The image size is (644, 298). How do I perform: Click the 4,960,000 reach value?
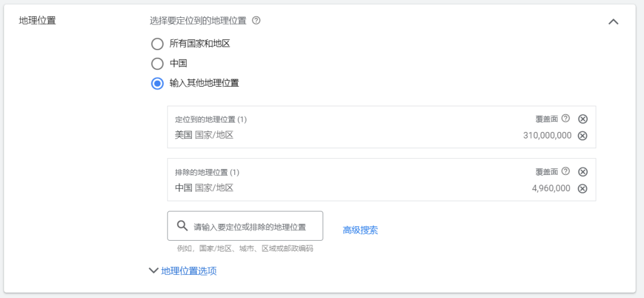551,189
